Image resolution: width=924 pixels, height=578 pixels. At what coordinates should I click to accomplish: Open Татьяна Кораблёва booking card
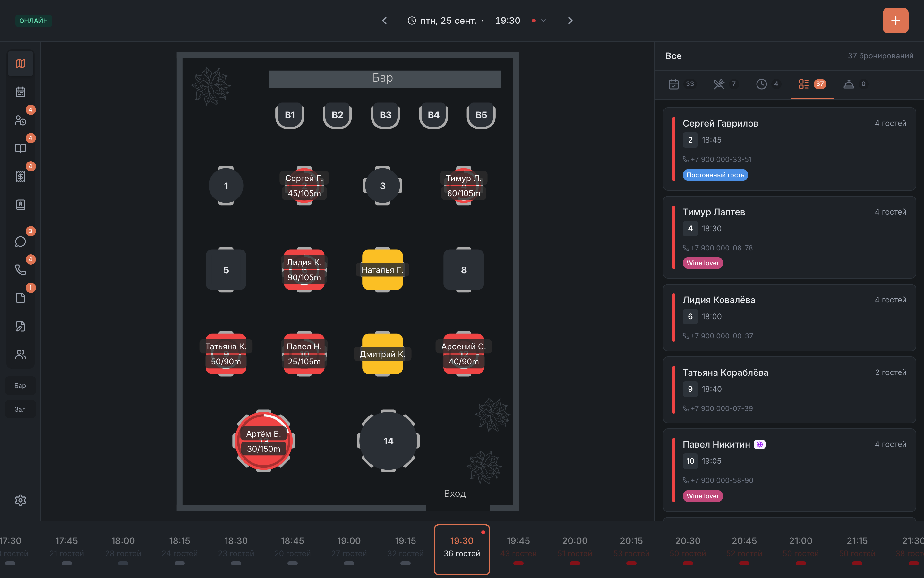[789, 390]
